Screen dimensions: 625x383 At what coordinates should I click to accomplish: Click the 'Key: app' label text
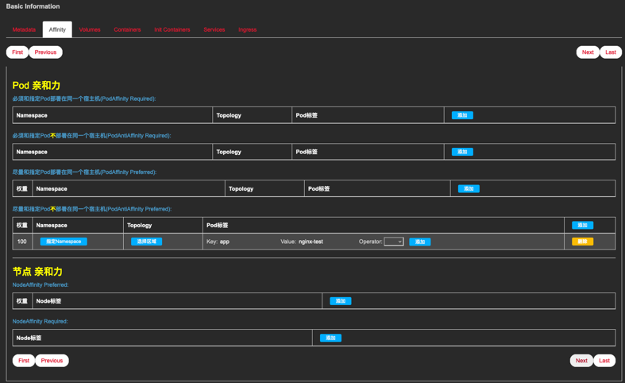point(218,242)
